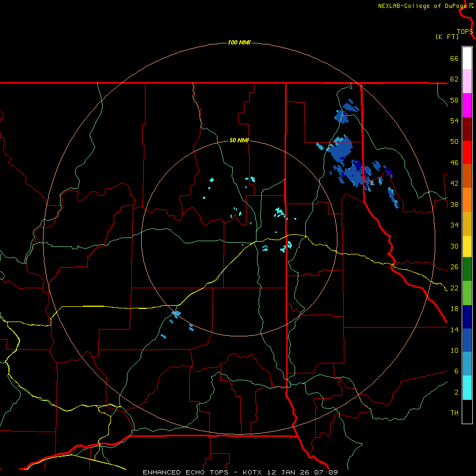Viewport: 476px width, 476px height.
Task: Click the KOTX radar site identifier
Action: [x=253, y=472]
